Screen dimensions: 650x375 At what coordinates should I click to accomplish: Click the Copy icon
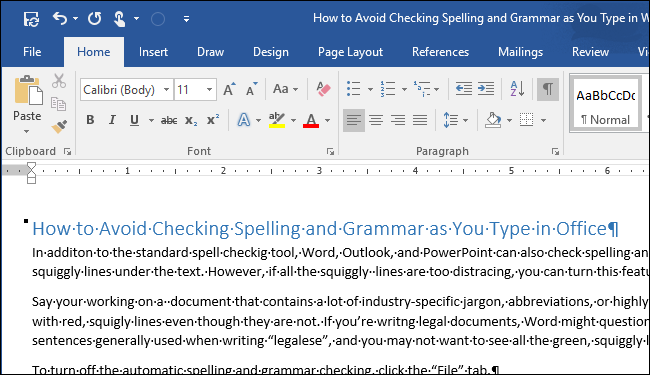(58, 104)
